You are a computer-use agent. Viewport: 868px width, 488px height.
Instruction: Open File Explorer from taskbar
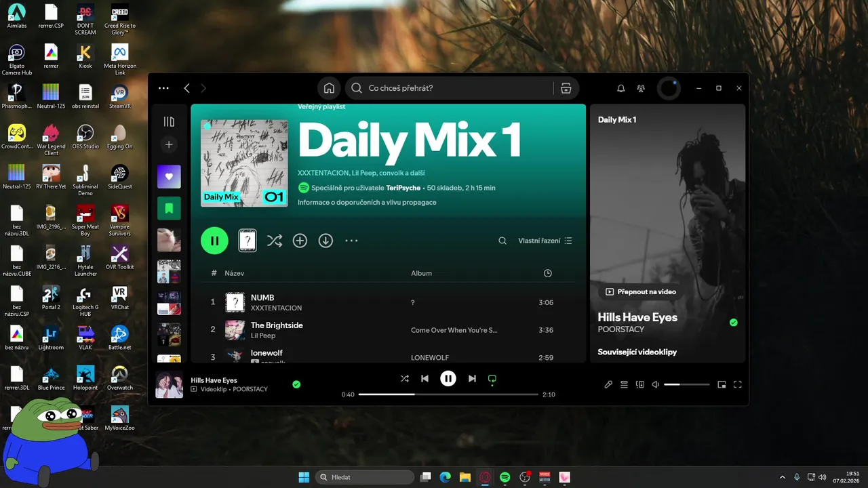[x=465, y=477]
